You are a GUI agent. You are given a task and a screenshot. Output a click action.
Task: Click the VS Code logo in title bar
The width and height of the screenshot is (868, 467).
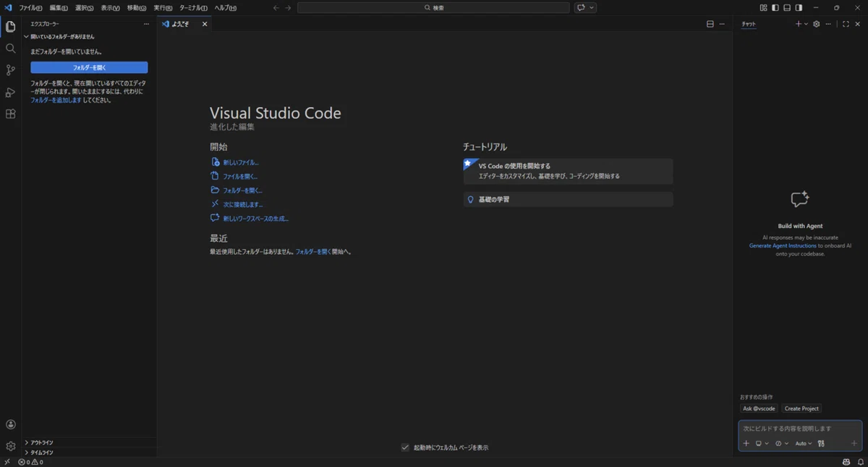point(8,7)
